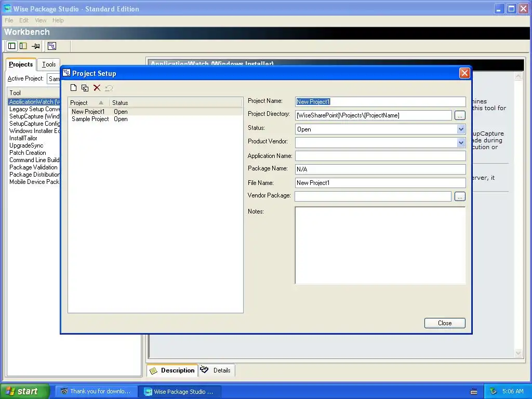Click the red X delete project icon

tap(97, 88)
